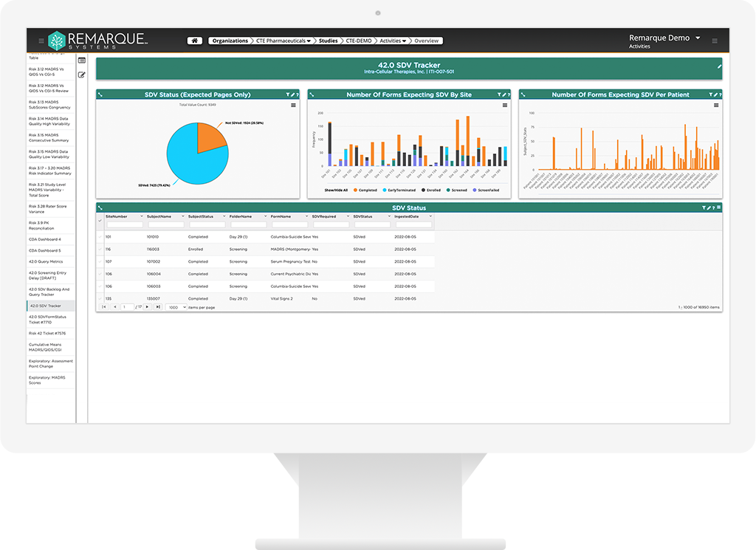Viewport: 756px width, 550px height.
Task: Click the edit pencil in SDV Tracker header
Action: pyautogui.click(x=719, y=66)
